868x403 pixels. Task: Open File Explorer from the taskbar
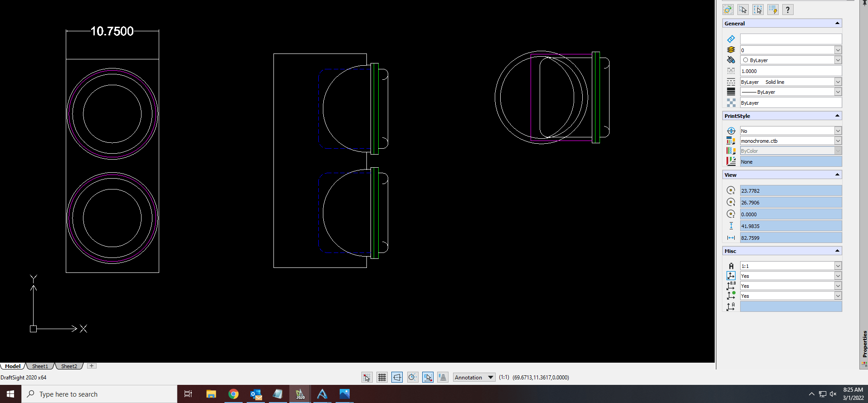(x=211, y=394)
